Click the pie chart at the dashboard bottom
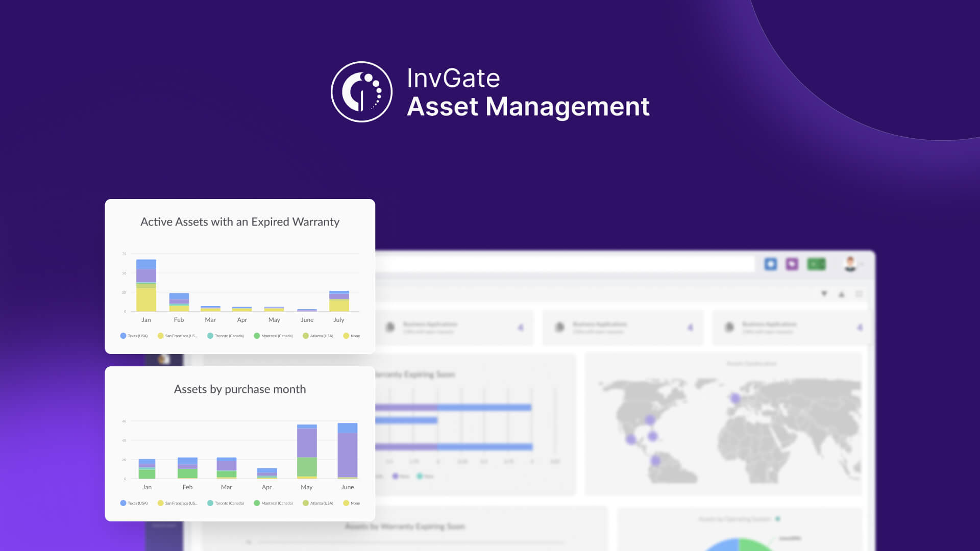 click(x=739, y=544)
